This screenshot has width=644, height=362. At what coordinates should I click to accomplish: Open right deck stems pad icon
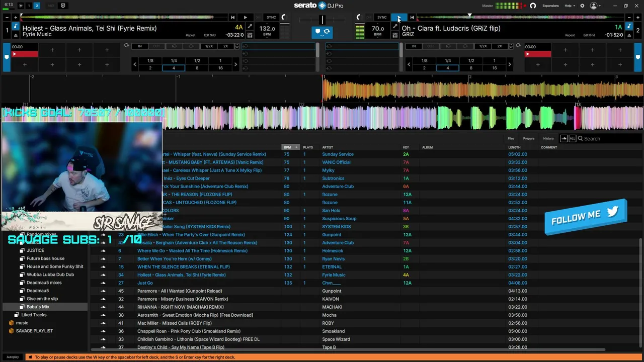tap(395, 35)
